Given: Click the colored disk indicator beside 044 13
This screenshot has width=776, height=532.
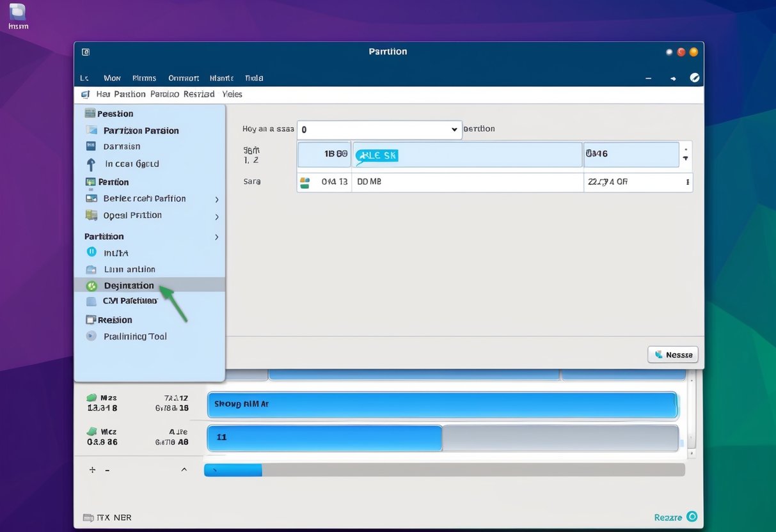Looking at the screenshot, I should (x=305, y=182).
